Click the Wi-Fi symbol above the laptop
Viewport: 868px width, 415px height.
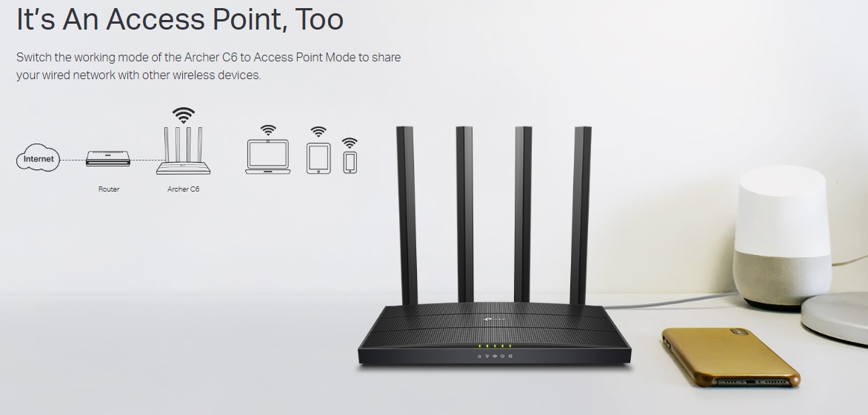[x=268, y=130]
